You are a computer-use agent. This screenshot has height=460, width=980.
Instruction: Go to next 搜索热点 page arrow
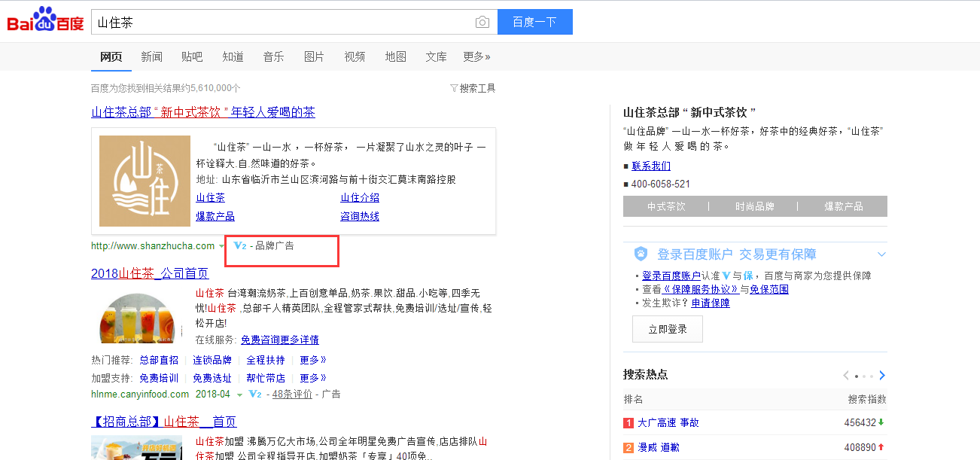[x=882, y=375]
